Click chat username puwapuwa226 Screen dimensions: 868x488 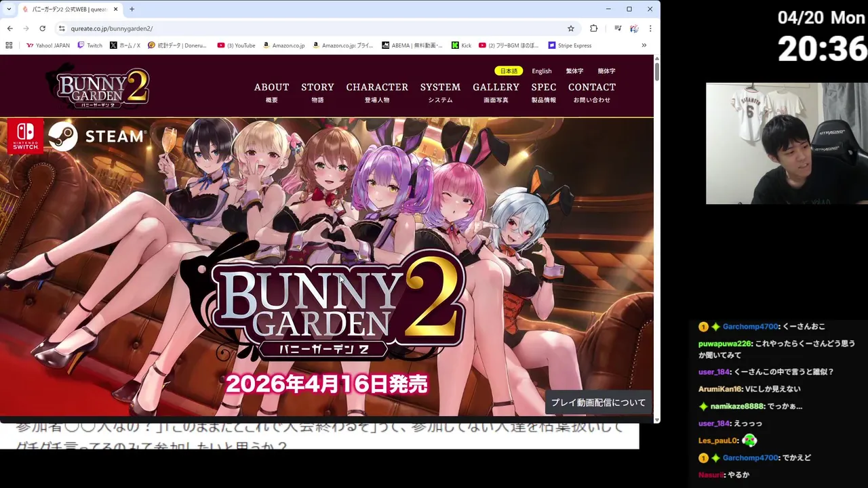click(x=724, y=344)
